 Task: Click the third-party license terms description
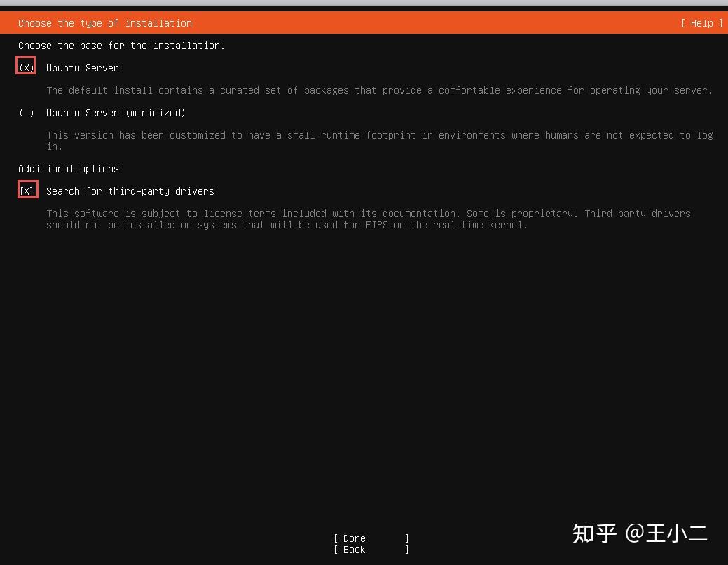point(368,219)
